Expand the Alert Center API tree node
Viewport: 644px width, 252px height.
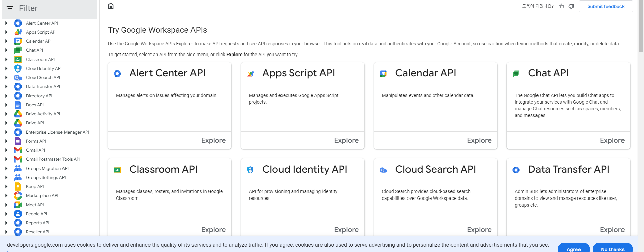pyautogui.click(x=6, y=23)
